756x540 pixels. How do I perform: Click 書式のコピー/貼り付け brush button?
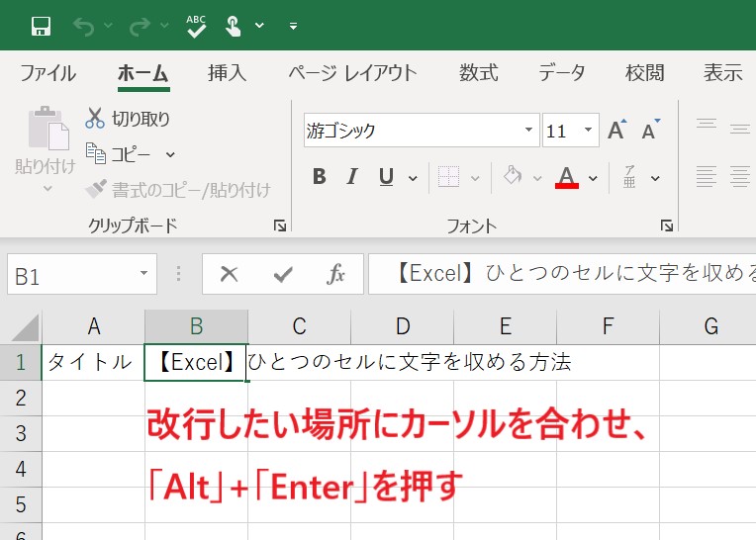click(178, 190)
